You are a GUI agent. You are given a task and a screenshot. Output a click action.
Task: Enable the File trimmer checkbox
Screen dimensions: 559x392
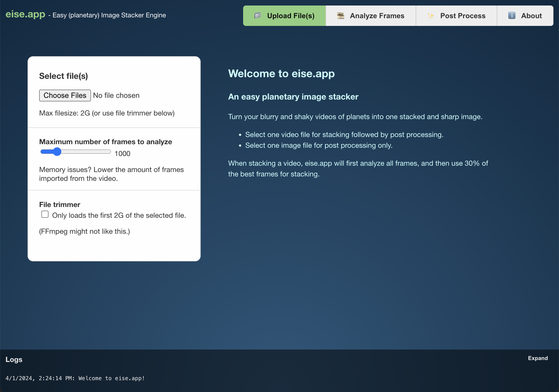[45, 214]
